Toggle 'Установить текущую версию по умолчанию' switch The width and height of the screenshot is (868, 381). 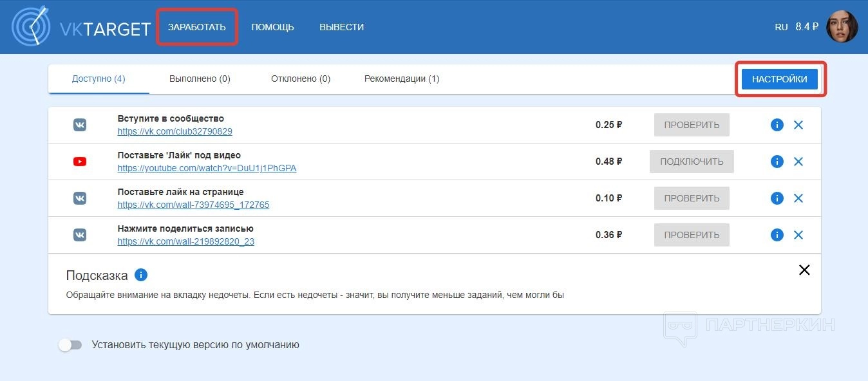pyautogui.click(x=70, y=345)
